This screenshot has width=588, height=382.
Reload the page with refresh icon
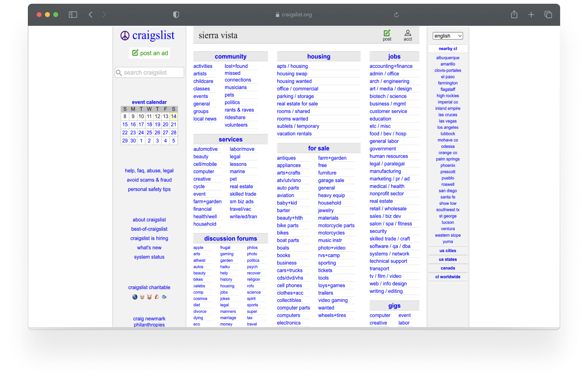[x=396, y=15]
